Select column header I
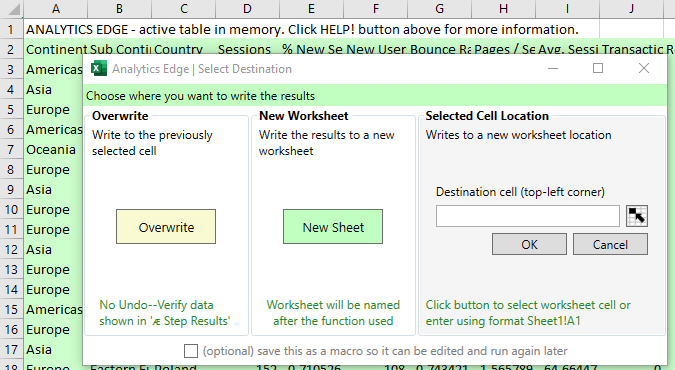Viewport: 675px width, 370px height. point(567,9)
